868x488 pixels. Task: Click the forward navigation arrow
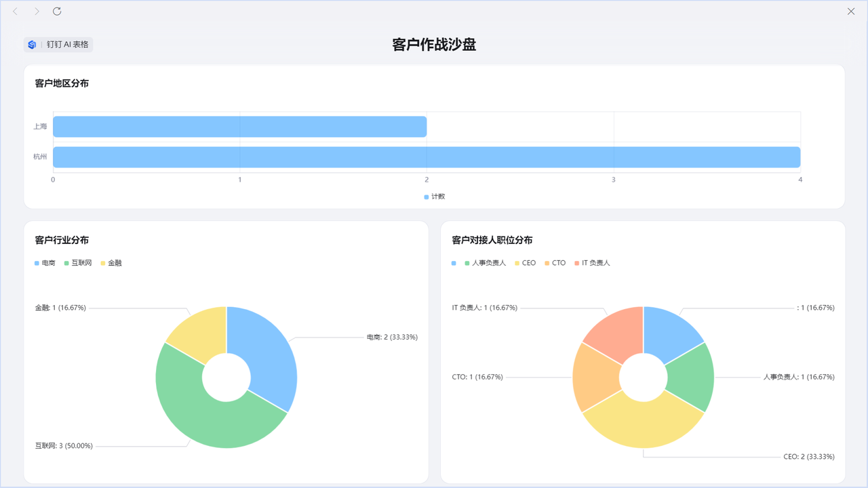pyautogui.click(x=37, y=12)
